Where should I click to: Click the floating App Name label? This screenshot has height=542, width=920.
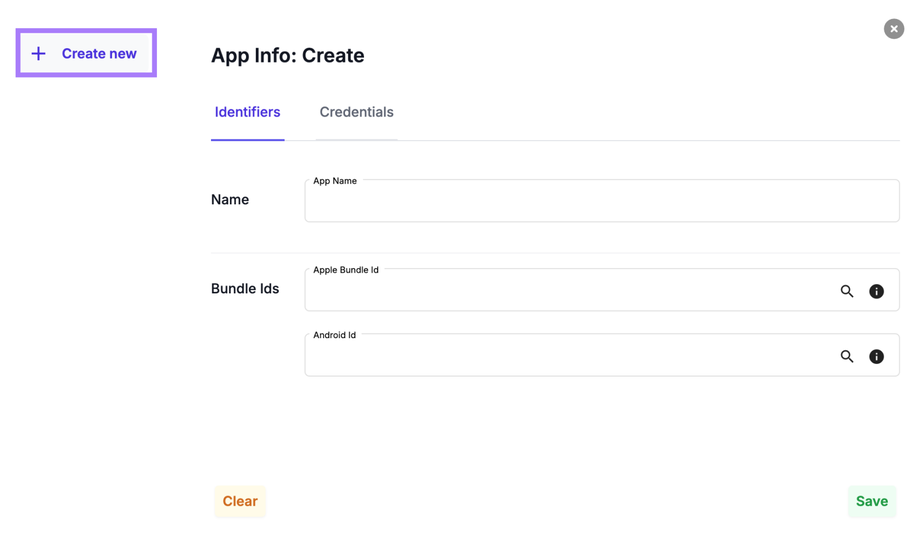[x=335, y=181]
